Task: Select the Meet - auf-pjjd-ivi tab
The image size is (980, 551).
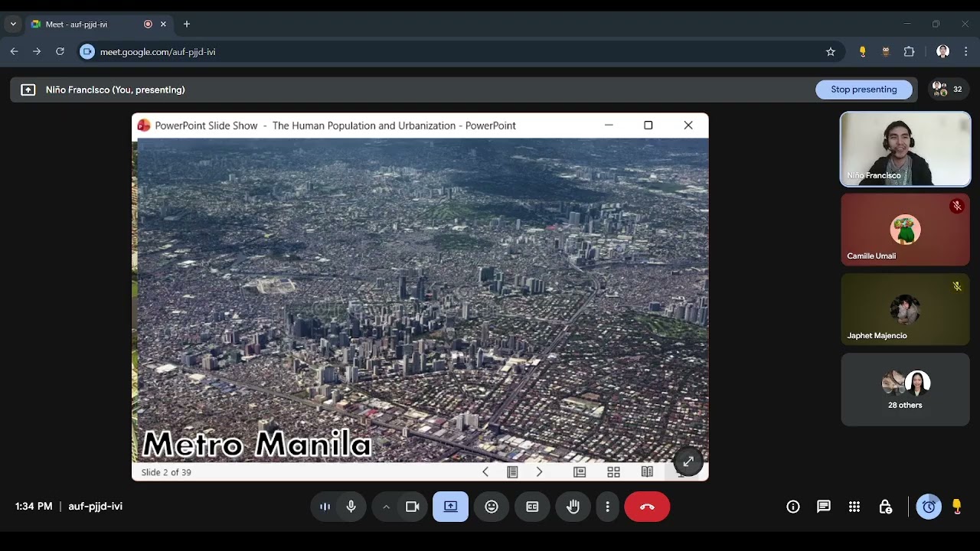Action: [100, 24]
